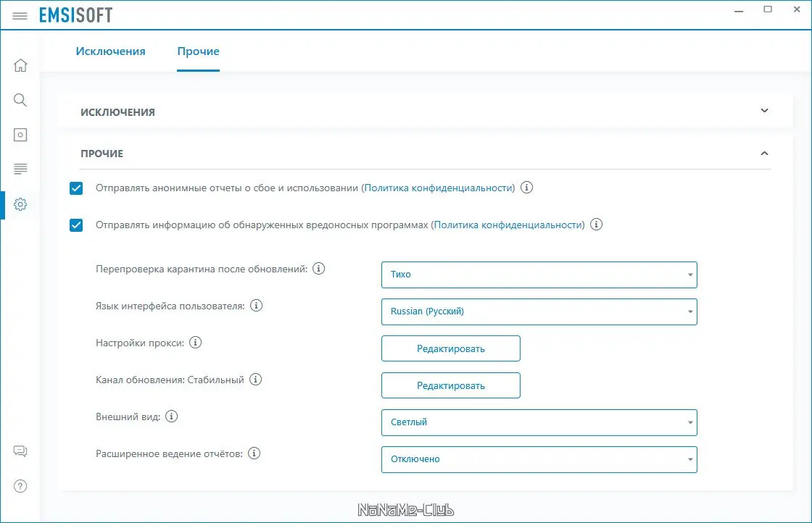812x523 pixels.
Task: Expand the ИСКЛЮЧЕНИЯ section chevron
Action: tap(764, 111)
